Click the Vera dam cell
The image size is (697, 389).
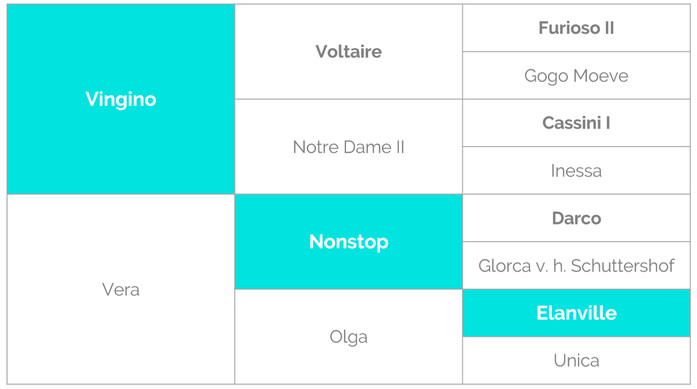121,289
